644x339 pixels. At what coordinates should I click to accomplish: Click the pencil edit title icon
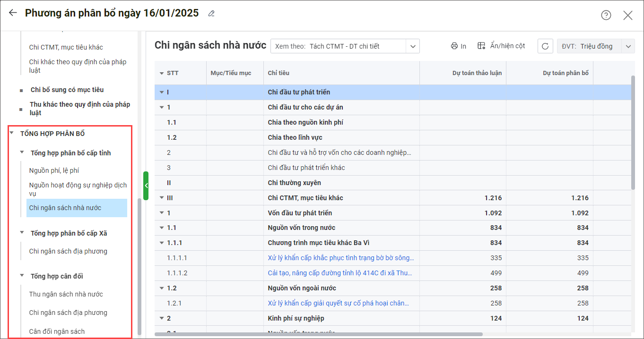[x=211, y=14]
